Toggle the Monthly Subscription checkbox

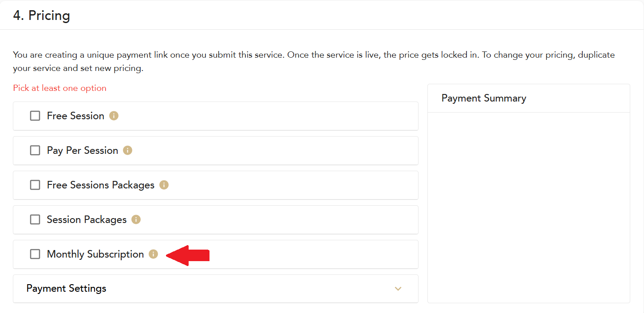point(35,254)
